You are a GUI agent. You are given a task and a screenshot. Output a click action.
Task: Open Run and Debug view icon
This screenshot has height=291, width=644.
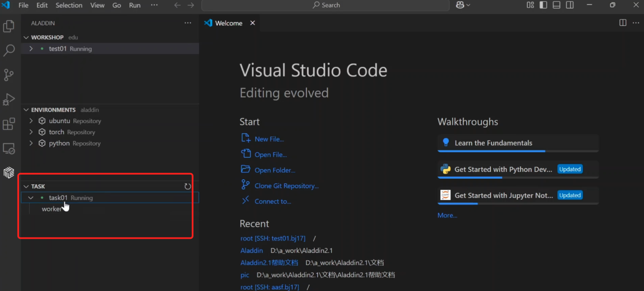[x=8, y=99]
